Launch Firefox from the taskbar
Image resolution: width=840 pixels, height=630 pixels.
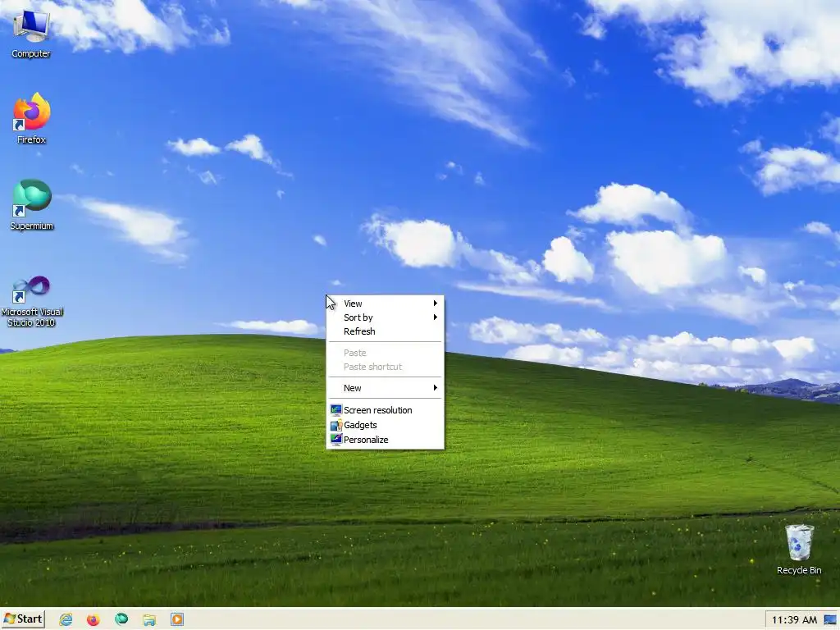pyautogui.click(x=94, y=619)
